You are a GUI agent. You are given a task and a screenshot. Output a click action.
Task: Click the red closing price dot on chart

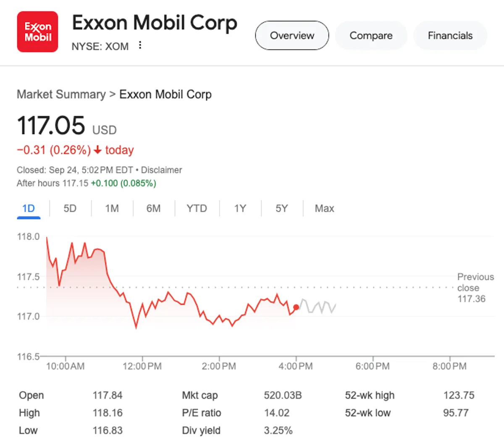point(296,307)
